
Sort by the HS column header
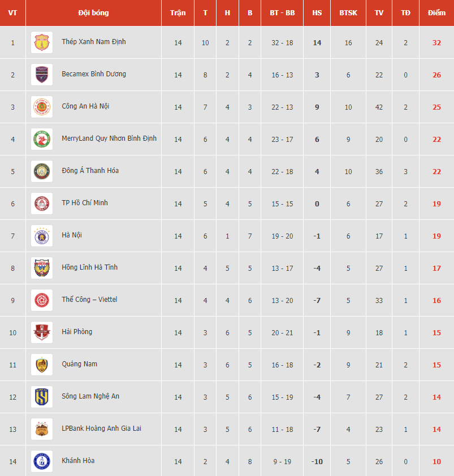[x=317, y=13]
